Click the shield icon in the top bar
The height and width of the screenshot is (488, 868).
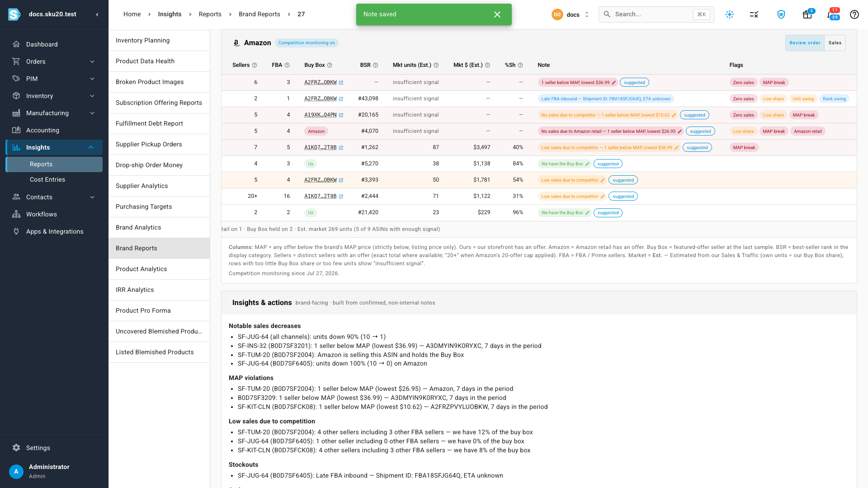coord(781,14)
